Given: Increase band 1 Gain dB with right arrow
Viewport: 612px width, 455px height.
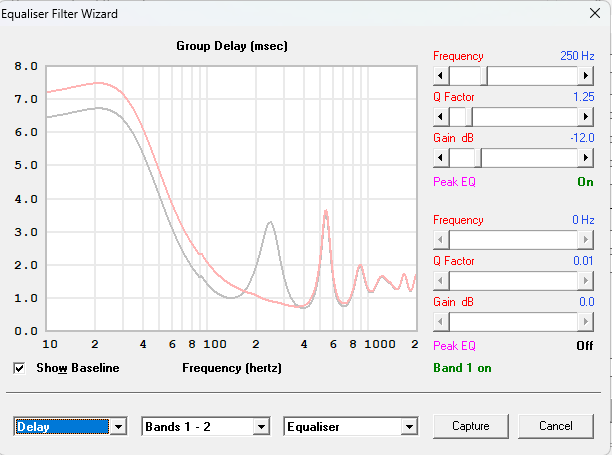Looking at the screenshot, I should tap(585, 158).
